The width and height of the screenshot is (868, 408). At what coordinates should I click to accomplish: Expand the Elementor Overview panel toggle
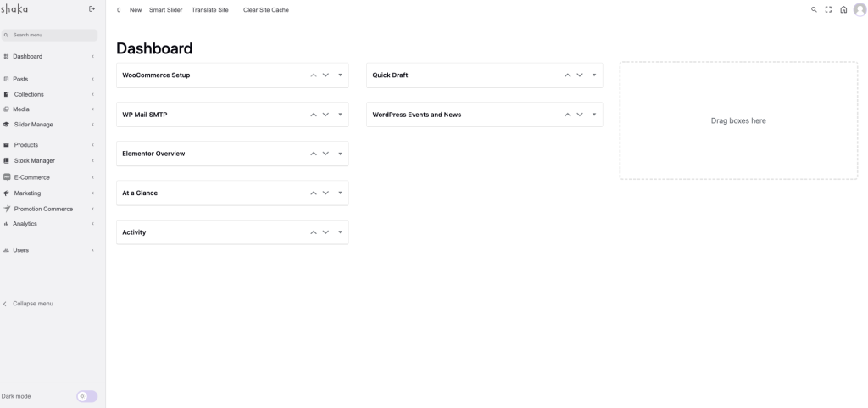[340, 154]
